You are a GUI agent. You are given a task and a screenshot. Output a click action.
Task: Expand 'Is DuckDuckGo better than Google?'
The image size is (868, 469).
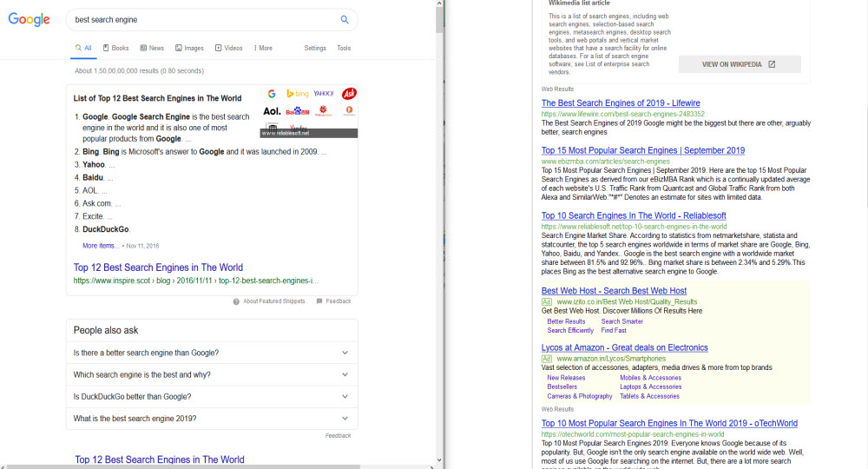point(212,396)
